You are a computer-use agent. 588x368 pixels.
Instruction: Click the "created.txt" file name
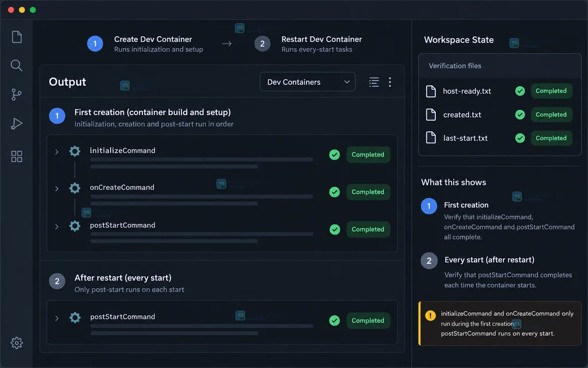click(x=462, y=115)
